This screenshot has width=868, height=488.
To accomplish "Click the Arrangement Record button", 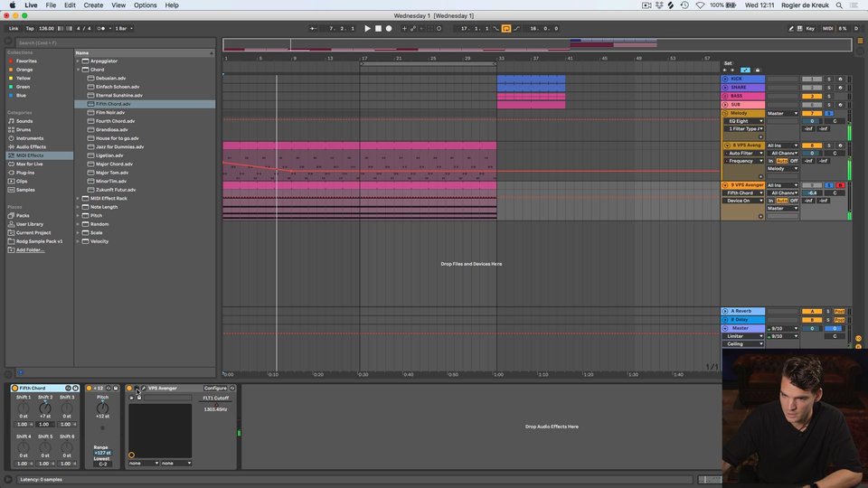I will point(389,28).
